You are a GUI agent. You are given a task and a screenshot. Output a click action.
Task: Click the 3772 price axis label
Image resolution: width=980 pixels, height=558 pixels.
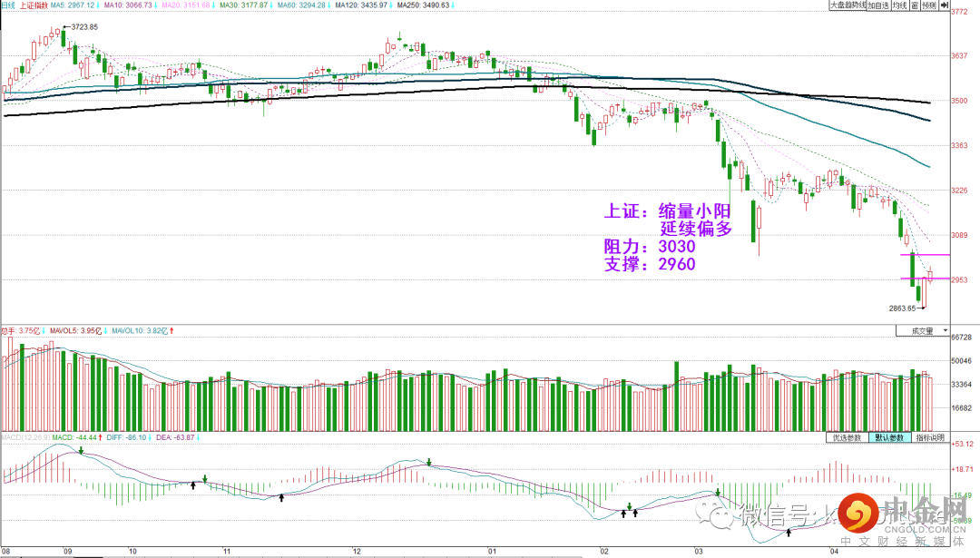coord(959,12)
